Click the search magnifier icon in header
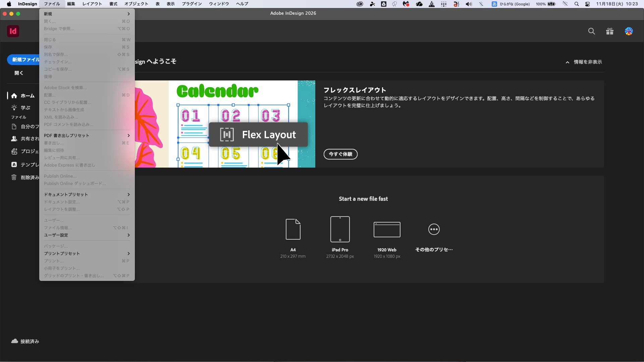The width and height of the screenshot is (644, 362). (591, 31)
